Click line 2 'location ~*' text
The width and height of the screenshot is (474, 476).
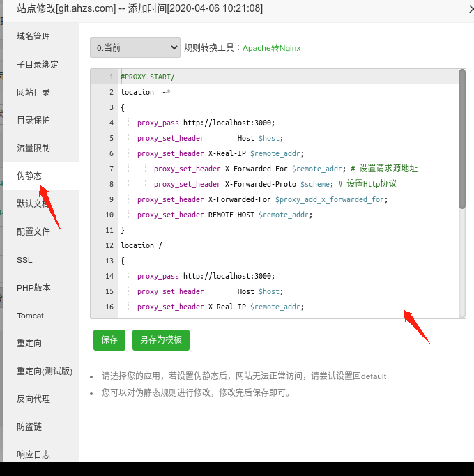pyautogui.click(x=146, y=92)
